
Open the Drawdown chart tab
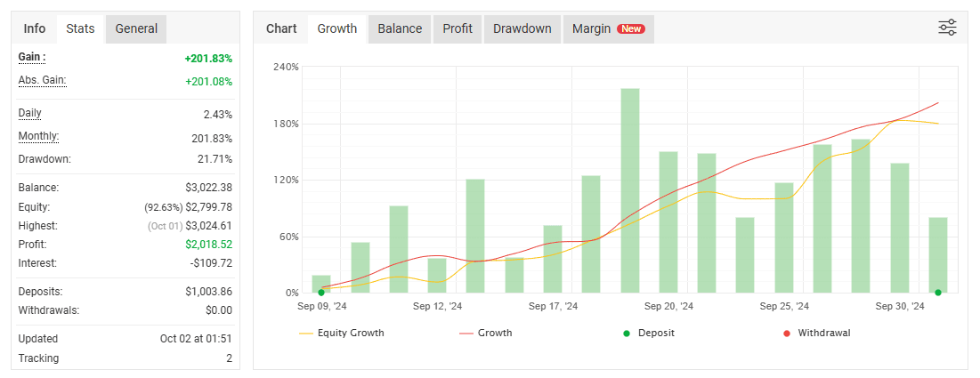[522, 28]
